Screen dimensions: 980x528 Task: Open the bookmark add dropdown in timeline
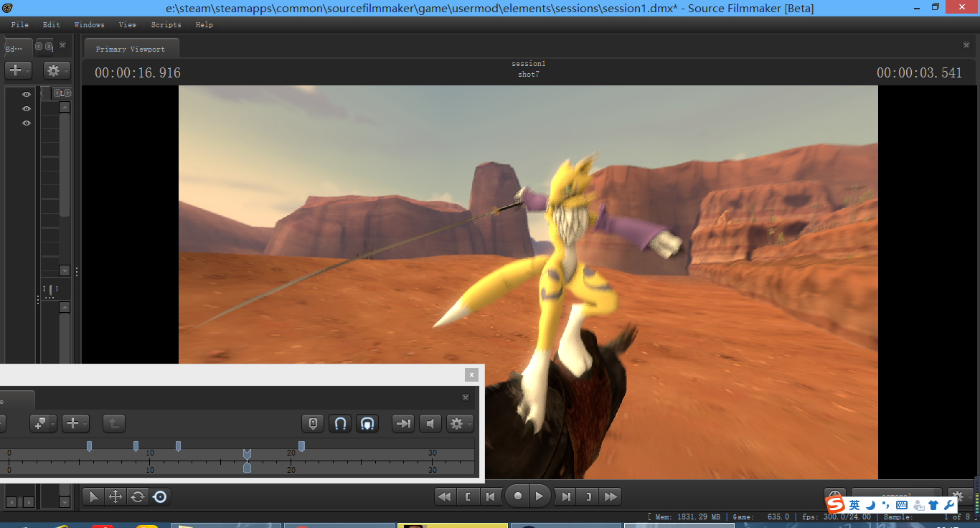(x=43, y=423)
